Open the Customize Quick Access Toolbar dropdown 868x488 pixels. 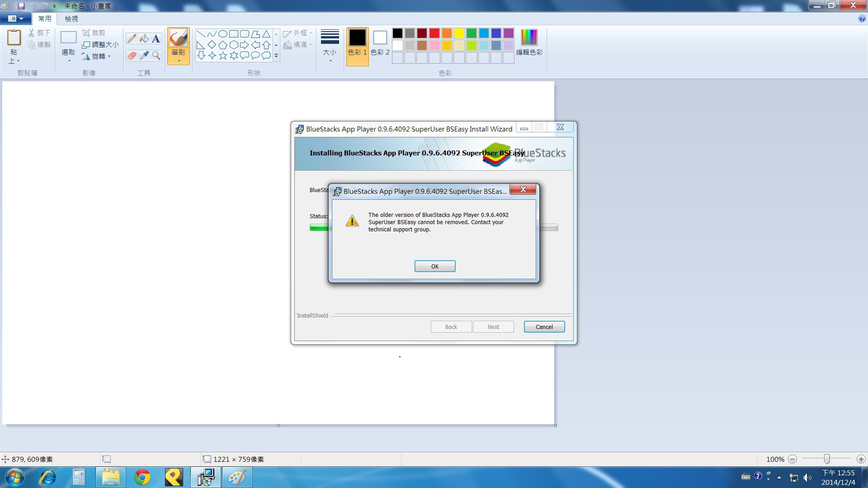coord(54,6)
